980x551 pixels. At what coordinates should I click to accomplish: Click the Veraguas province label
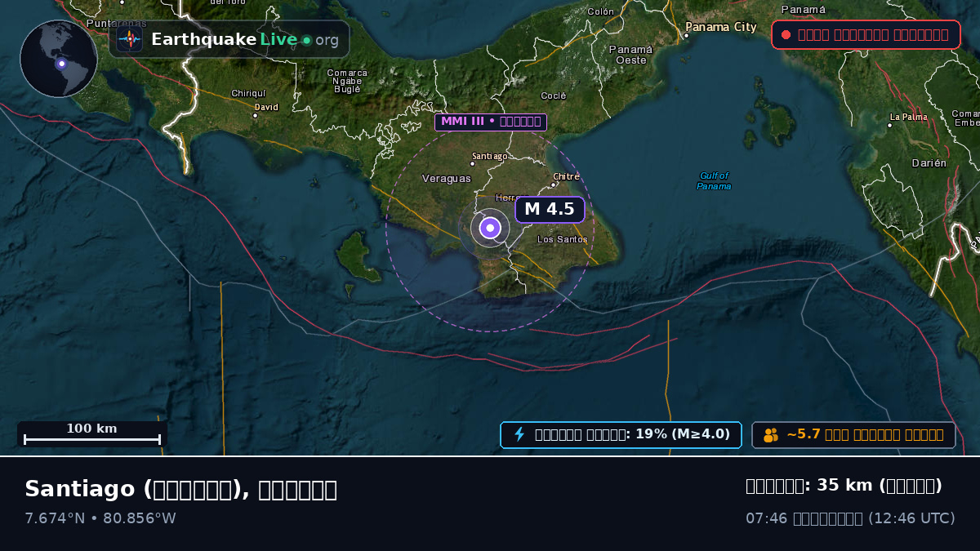tap(447, 178)
